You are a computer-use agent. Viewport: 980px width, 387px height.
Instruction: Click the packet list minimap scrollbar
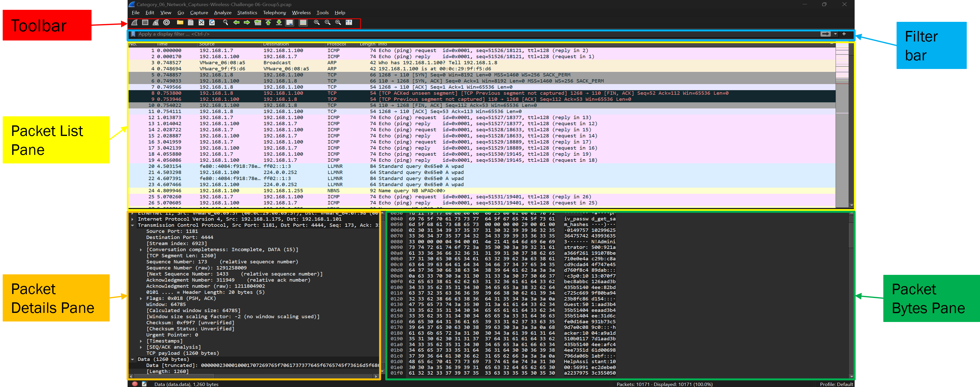(x=842, y=126)
